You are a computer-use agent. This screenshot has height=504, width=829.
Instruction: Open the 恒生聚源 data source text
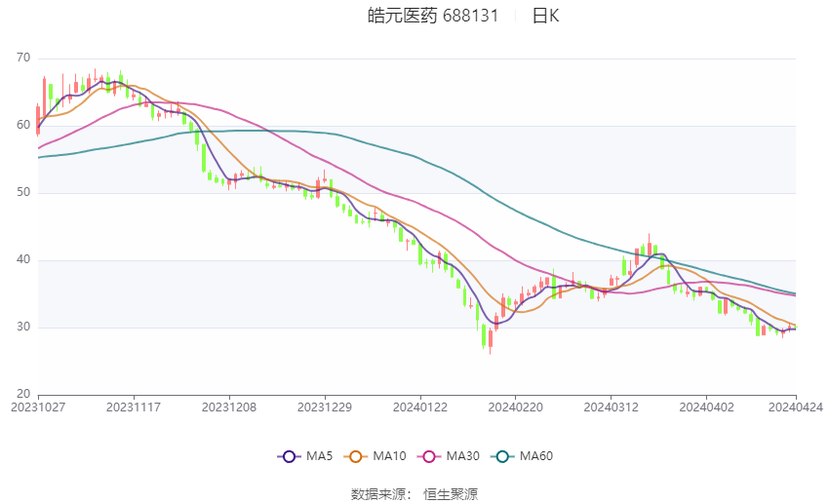coord(451,494)
